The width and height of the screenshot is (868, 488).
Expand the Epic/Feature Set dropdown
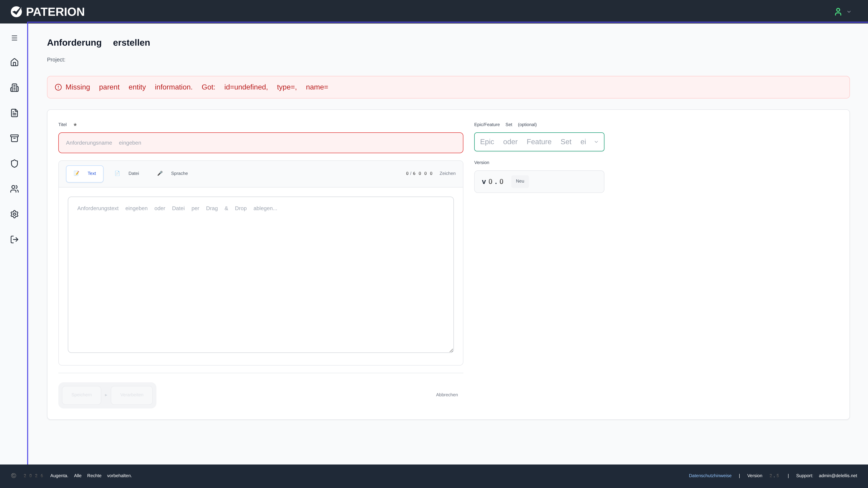pos(539,142)
